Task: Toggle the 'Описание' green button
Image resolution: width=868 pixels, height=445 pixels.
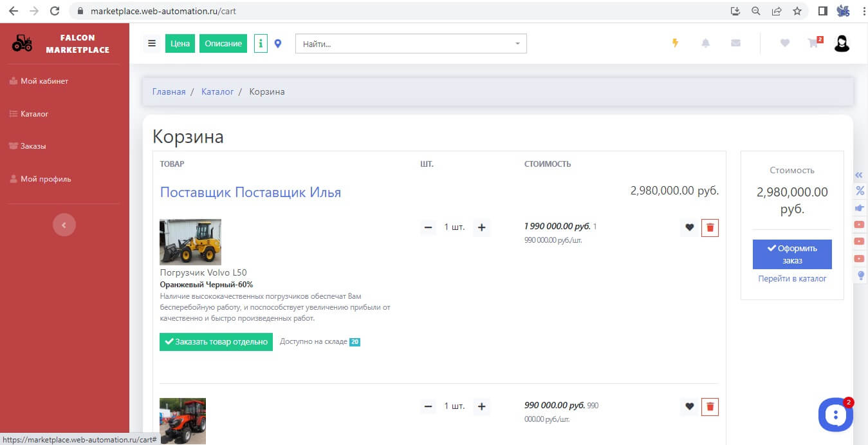Action: (x=223, y=44)
